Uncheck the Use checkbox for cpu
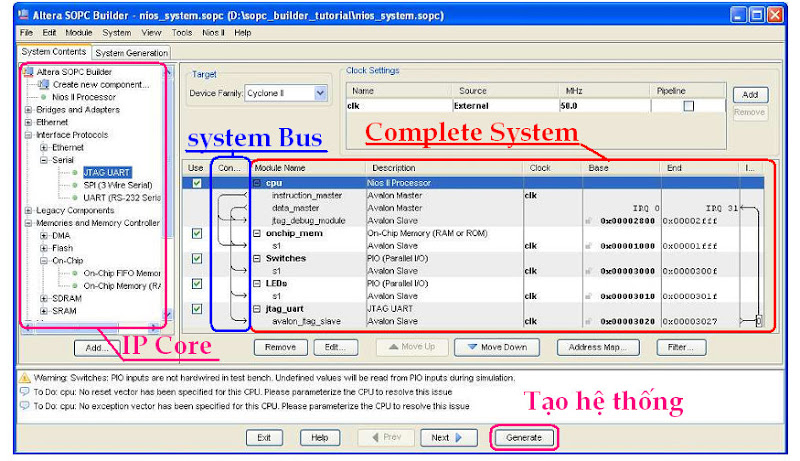 pyautogui.click(x=196, y=183)
